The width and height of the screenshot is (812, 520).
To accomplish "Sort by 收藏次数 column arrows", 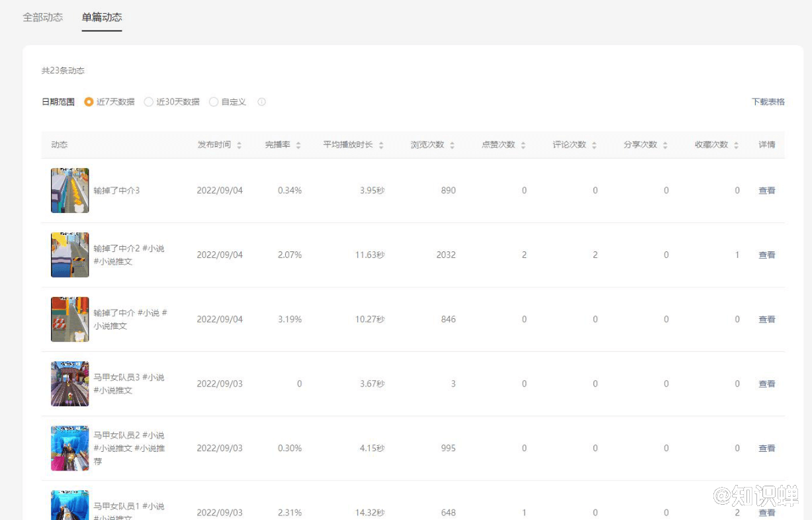I will [736, 145].
